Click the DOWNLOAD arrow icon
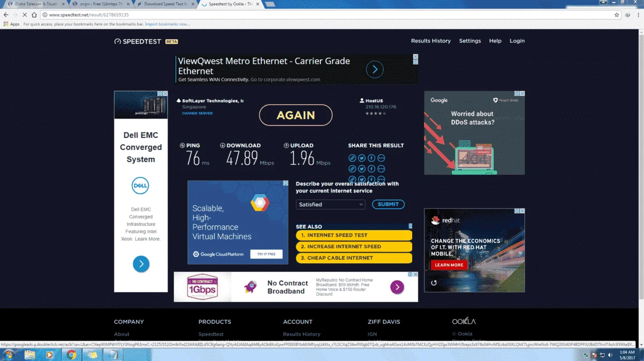The width and height of the screenshot is (644, 361). 223,145
